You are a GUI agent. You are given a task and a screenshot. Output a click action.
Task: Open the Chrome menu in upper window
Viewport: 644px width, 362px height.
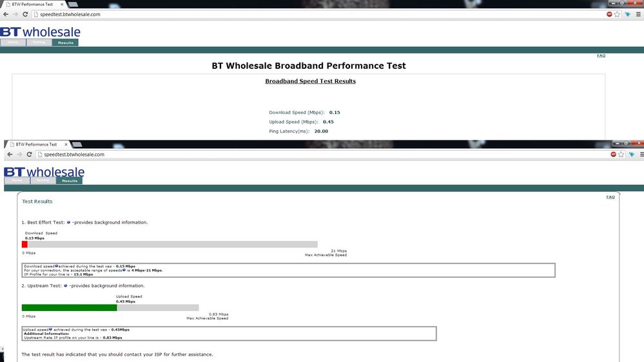coord(638,14)
